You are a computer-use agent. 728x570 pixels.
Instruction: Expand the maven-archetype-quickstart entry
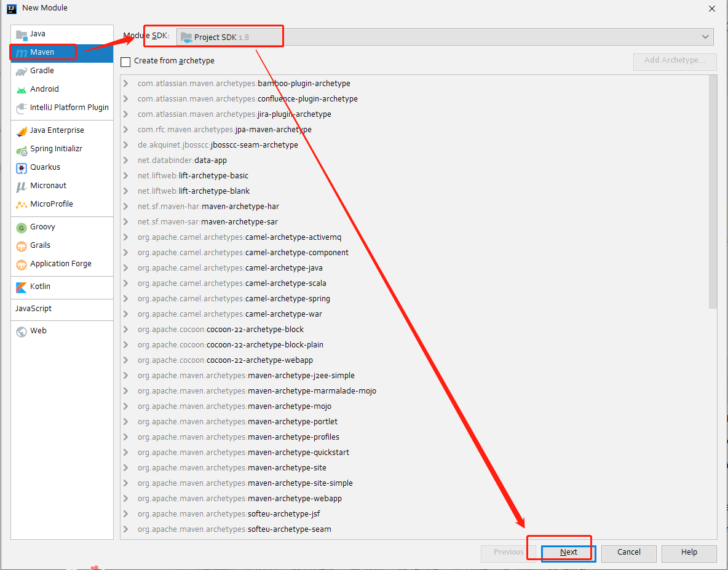coord(125,452)
